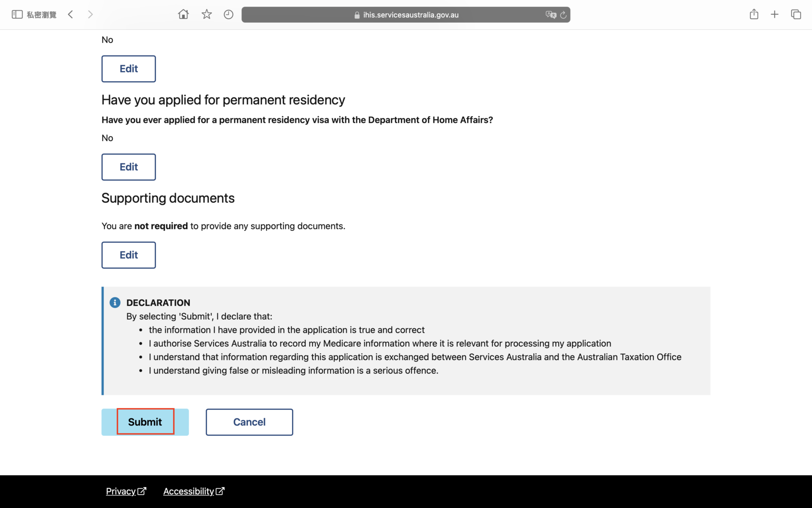The width and height of the screenshot is (812, 508).
Task: Click the ihis.servicesaustralia.gov.au address bar
Action: tap(406, 15)
